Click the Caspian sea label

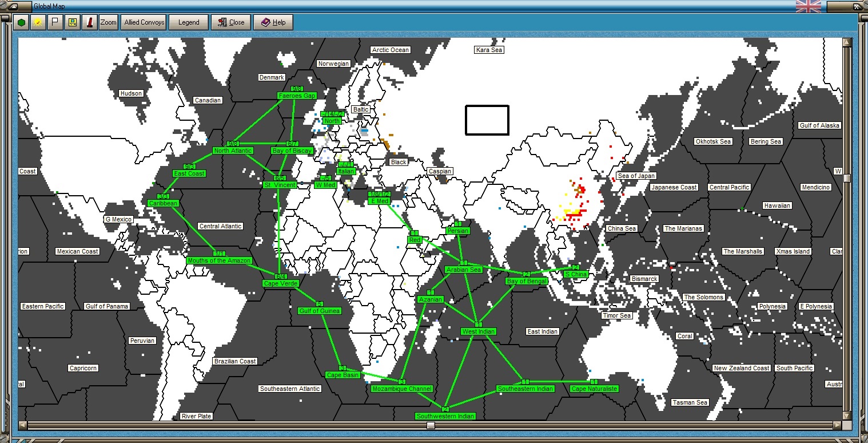[440, 171]
